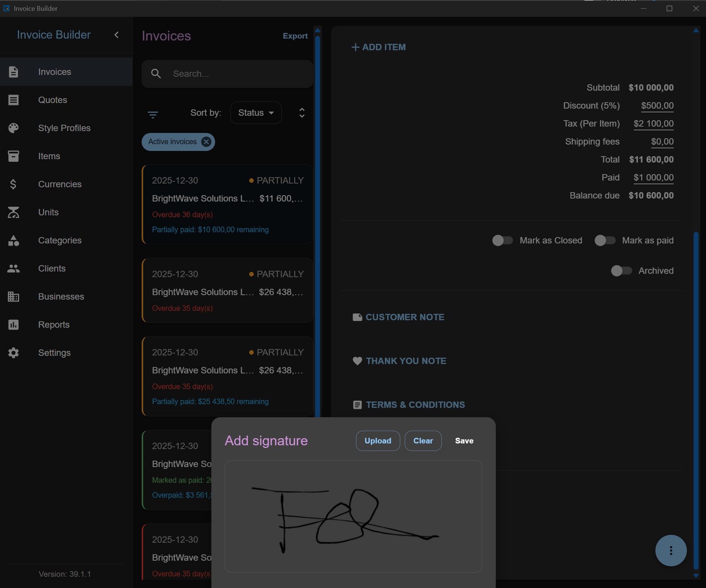Viewport: 706px width, 588px height.
Task: Click the Invoice Builder title bar app icon
Action: tap(6, 8)
